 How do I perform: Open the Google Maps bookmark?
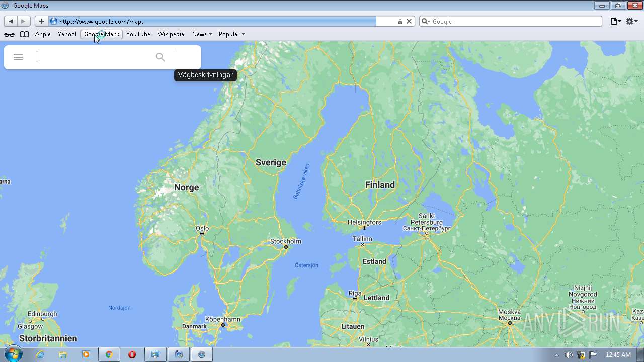[102, 34]
